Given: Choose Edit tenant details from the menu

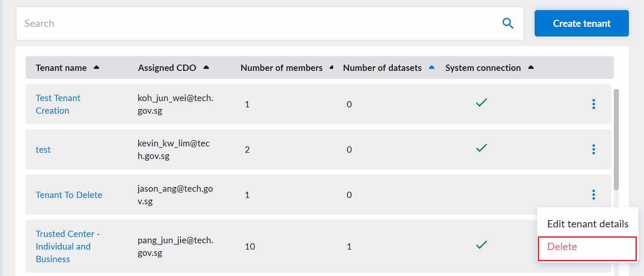Looking at the screenshot, I should 588,224.
